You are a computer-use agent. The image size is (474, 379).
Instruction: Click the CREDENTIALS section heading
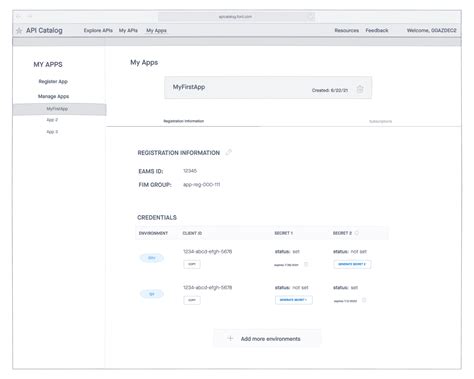[157, 217]
